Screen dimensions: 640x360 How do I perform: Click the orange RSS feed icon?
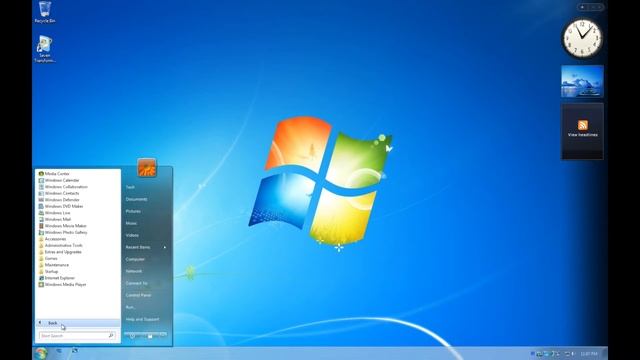(582, 125)
